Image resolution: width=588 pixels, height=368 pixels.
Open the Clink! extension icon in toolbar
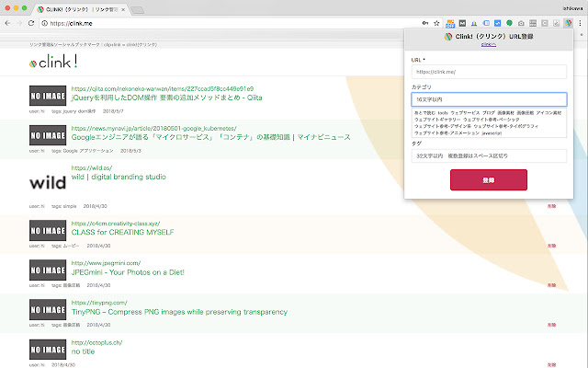click(569, 23)
